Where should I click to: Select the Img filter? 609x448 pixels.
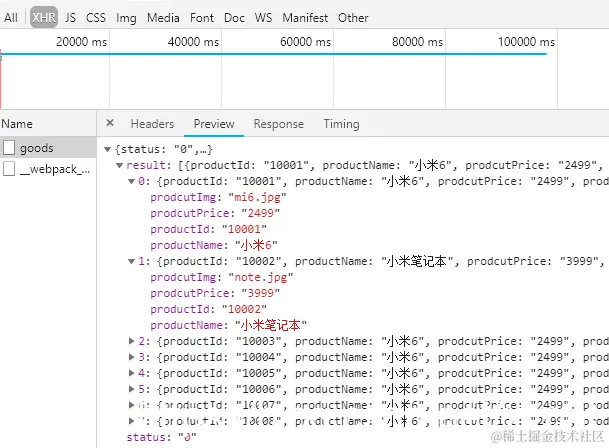point(126,18)
